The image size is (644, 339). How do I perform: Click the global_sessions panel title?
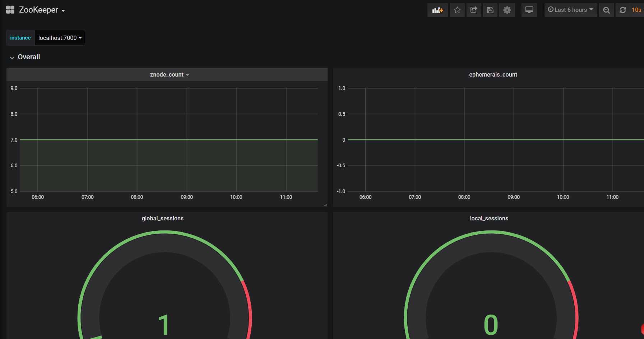pyautogui.click(x=163, y=219)
